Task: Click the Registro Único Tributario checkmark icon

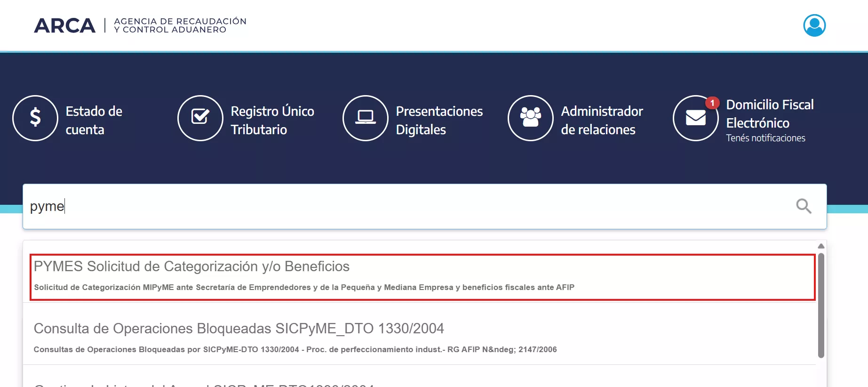Action: point(200,118)
